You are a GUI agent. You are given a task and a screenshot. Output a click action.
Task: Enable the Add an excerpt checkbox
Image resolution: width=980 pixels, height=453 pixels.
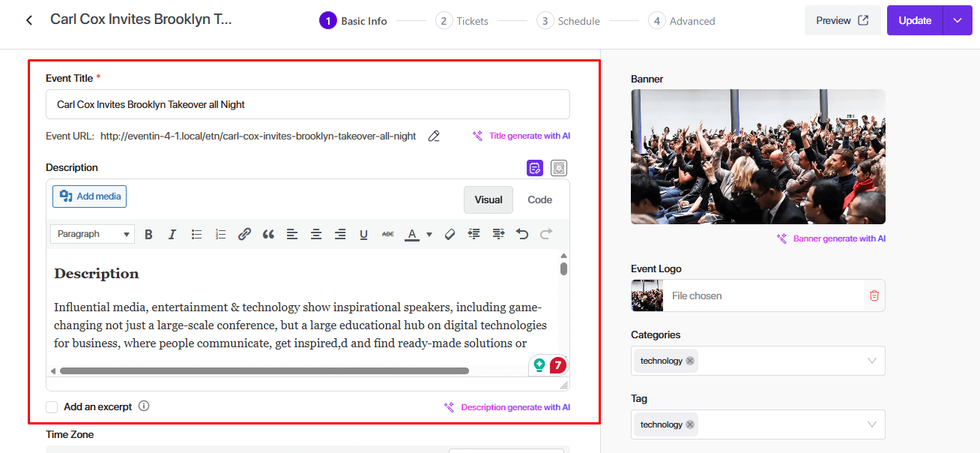(52, 406)
